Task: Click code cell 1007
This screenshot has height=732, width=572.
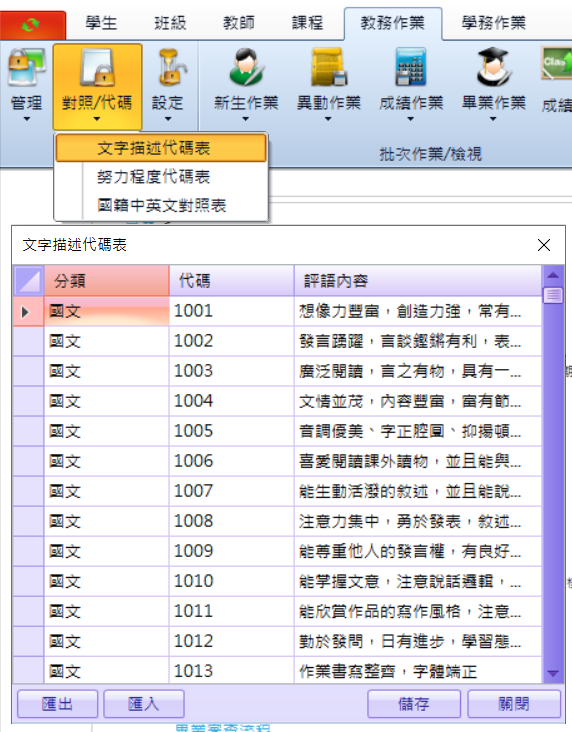Action: click(232, 491)
